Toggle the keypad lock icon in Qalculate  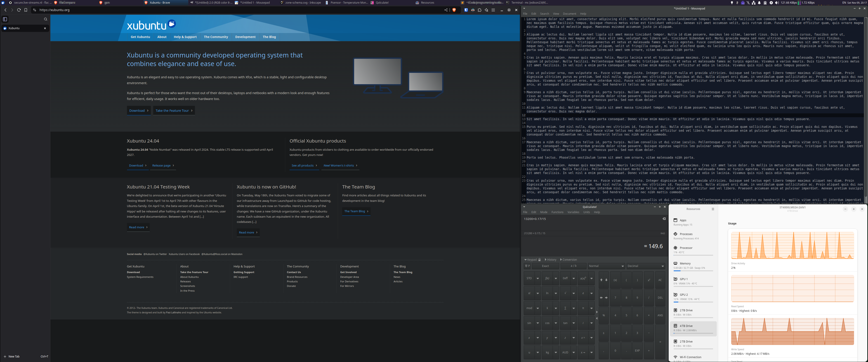[540, 260]
